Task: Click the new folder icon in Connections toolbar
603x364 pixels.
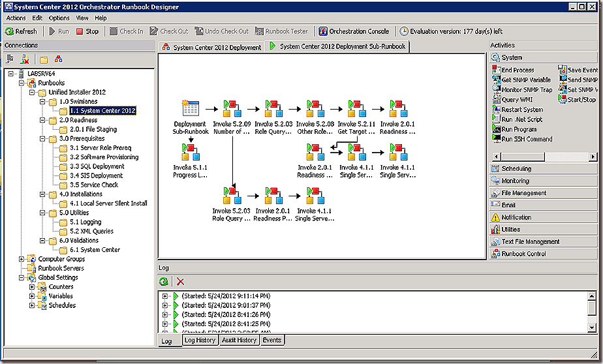Action: coord(44,59)
